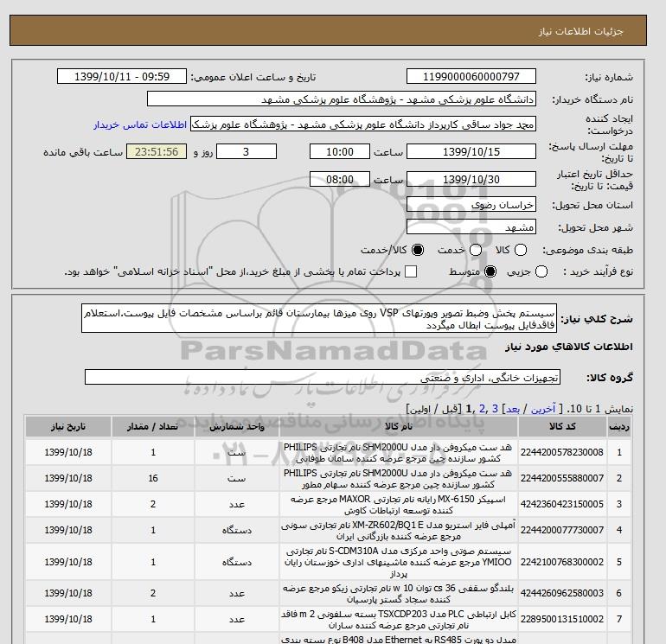Select product code 2244200077730007

(x=562, y=530)
